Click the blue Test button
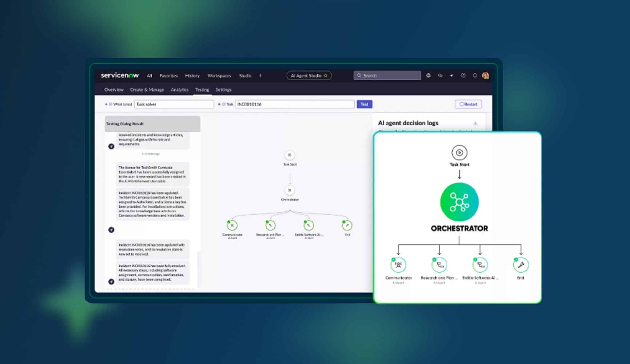The height and width of the screenshot is (364, 630). [365, 104]
